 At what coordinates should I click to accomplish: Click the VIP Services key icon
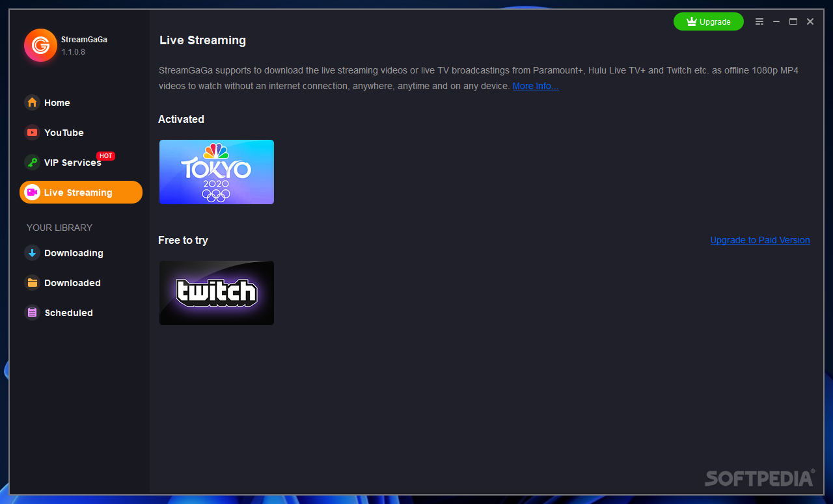32,163
